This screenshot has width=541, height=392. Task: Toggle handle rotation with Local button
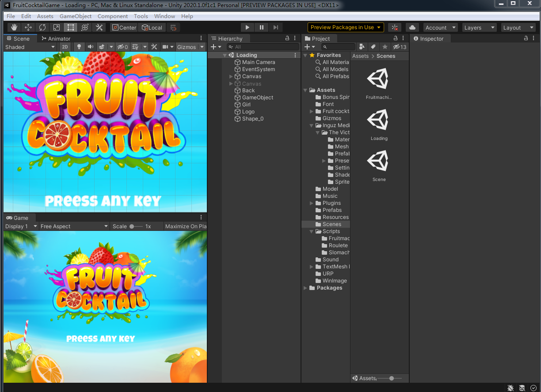pos(152,27)
